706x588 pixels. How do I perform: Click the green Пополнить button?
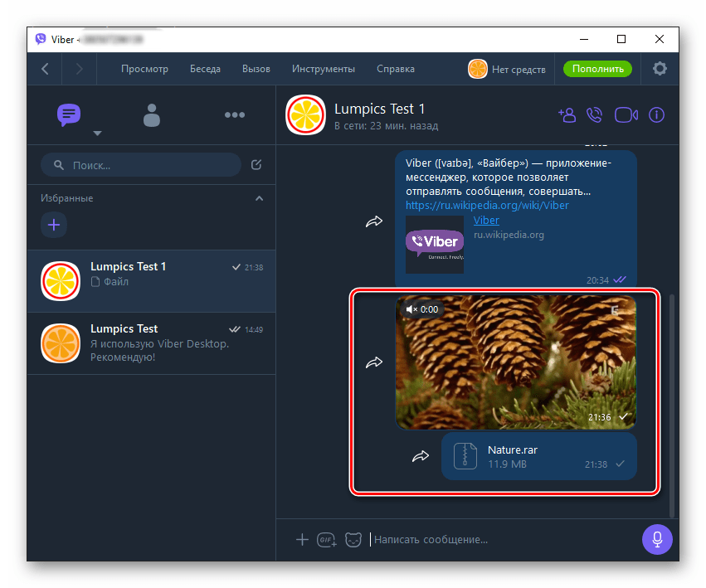[x=598, y=69]
